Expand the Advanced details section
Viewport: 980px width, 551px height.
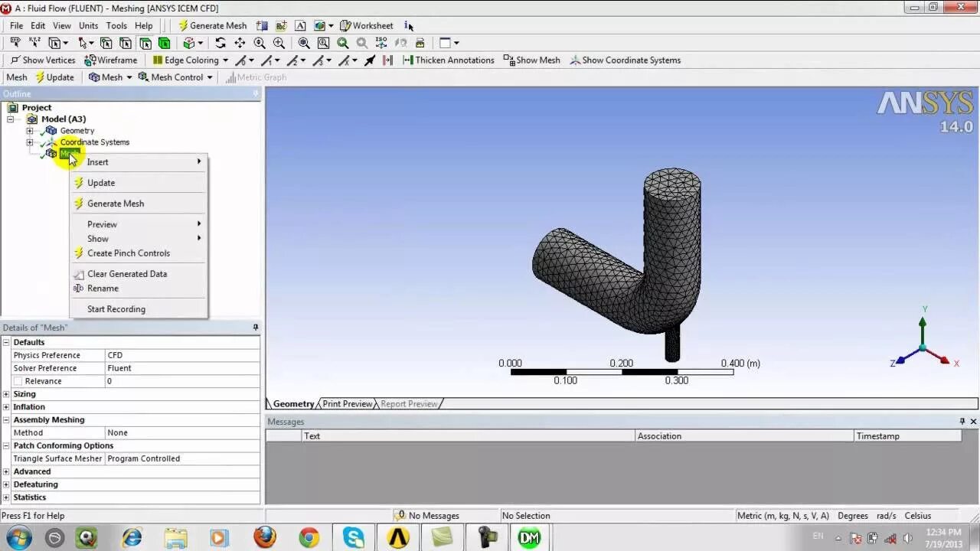pos(6,471)
